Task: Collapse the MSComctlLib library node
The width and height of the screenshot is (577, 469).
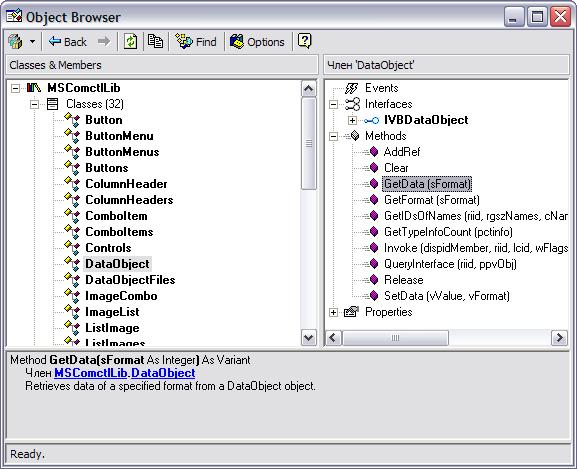Action: point(15,88)
